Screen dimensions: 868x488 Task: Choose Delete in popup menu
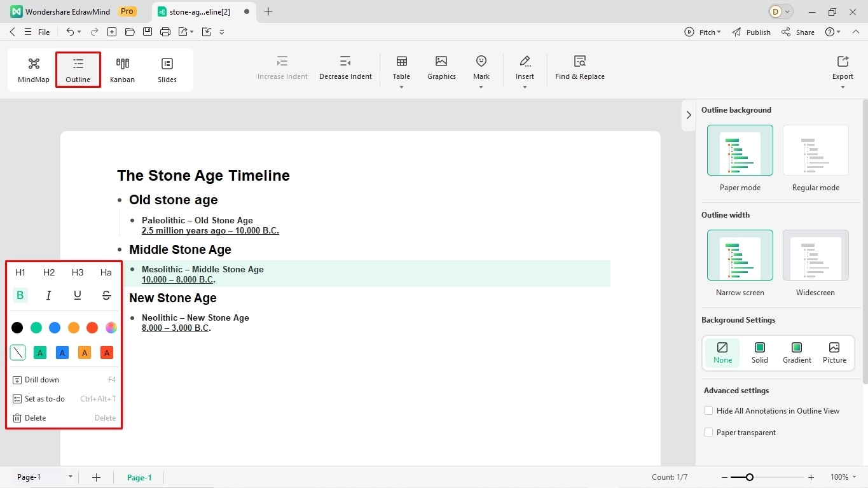[64, 418]
